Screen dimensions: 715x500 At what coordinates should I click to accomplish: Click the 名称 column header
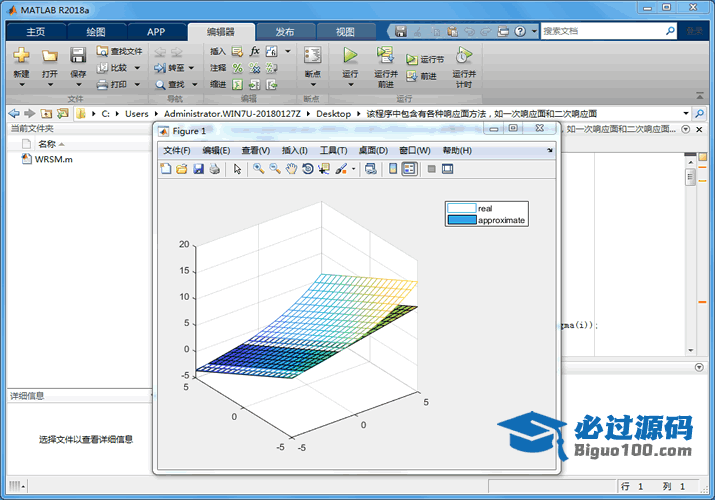click(x=47, y=144)
